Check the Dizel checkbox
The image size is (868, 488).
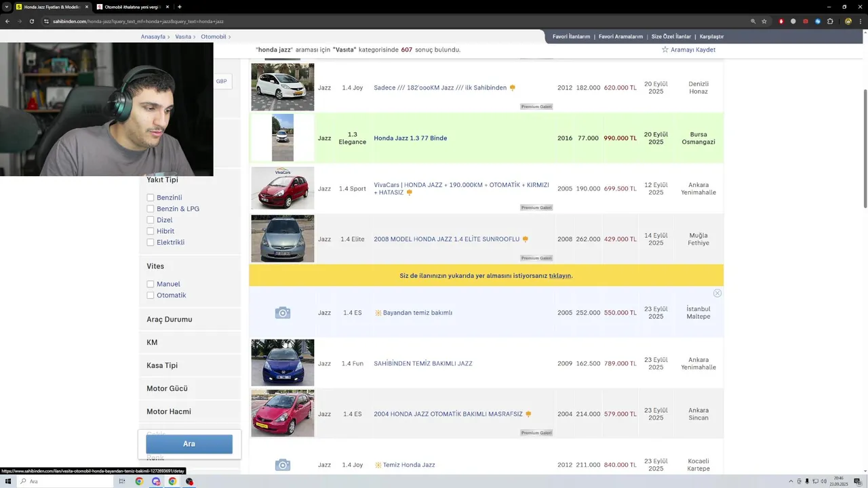pyautogui.click(x=151, y=220)
